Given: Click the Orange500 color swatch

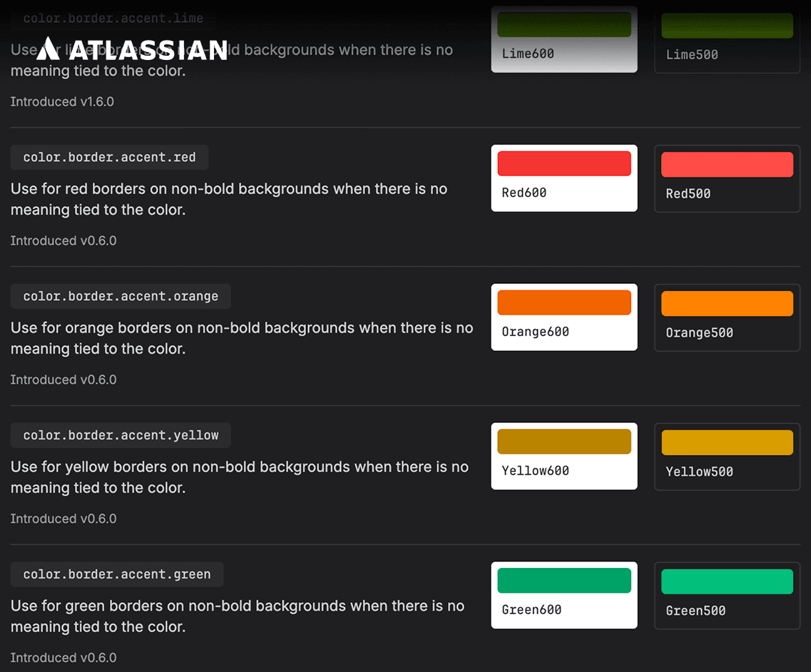Looking at the screenshot, I should click(x=726, y=303).
